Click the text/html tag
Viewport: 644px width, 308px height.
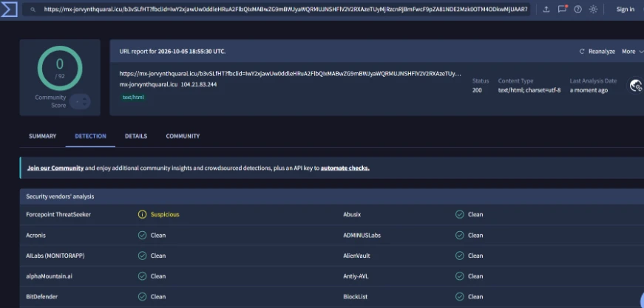[133, 97]
